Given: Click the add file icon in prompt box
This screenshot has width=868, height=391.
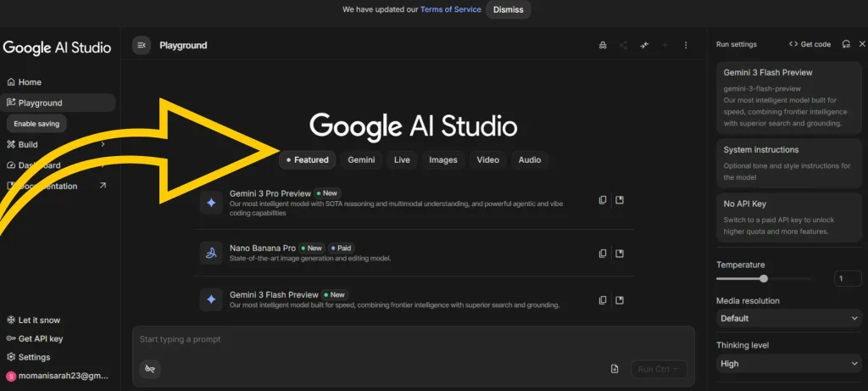Looking at the screenshot, I should pyautogui.click(x=615, y=369).
